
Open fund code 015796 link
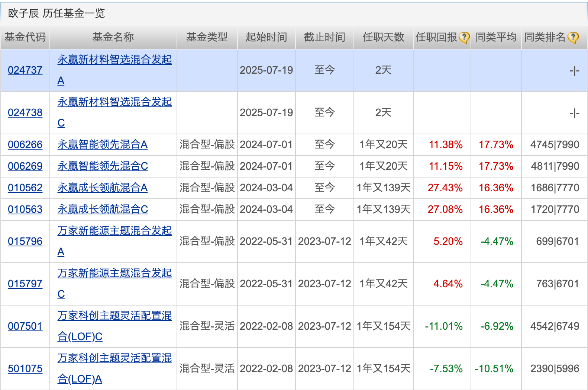tap(25, 241)
